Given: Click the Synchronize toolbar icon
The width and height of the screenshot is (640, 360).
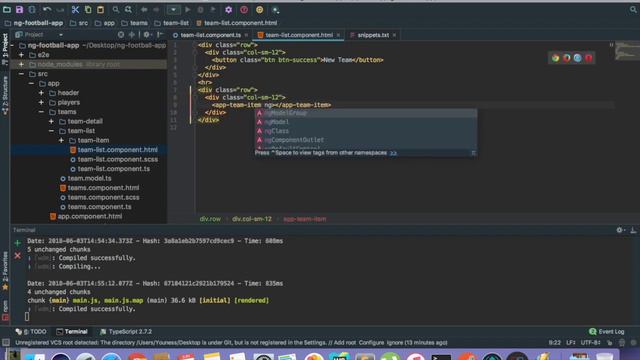Looking at the screenshot, I should [32, 9].
